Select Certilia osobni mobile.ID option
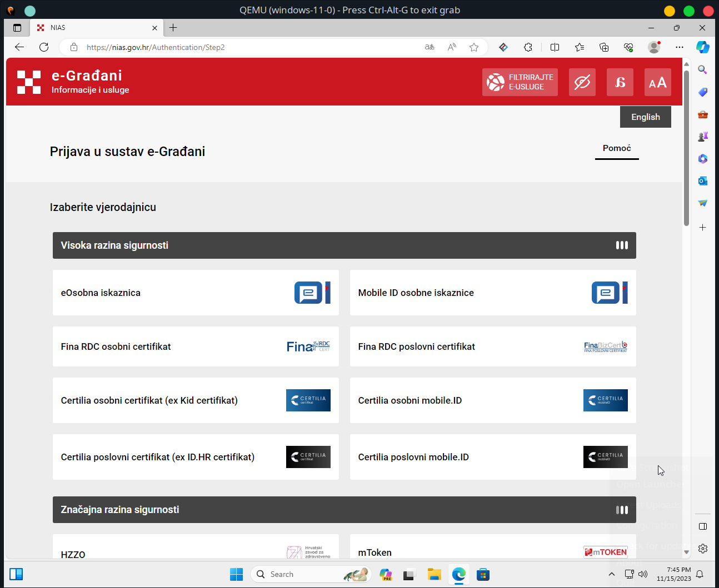The height and width of the screenshot is (588, 719). (493, 400)
